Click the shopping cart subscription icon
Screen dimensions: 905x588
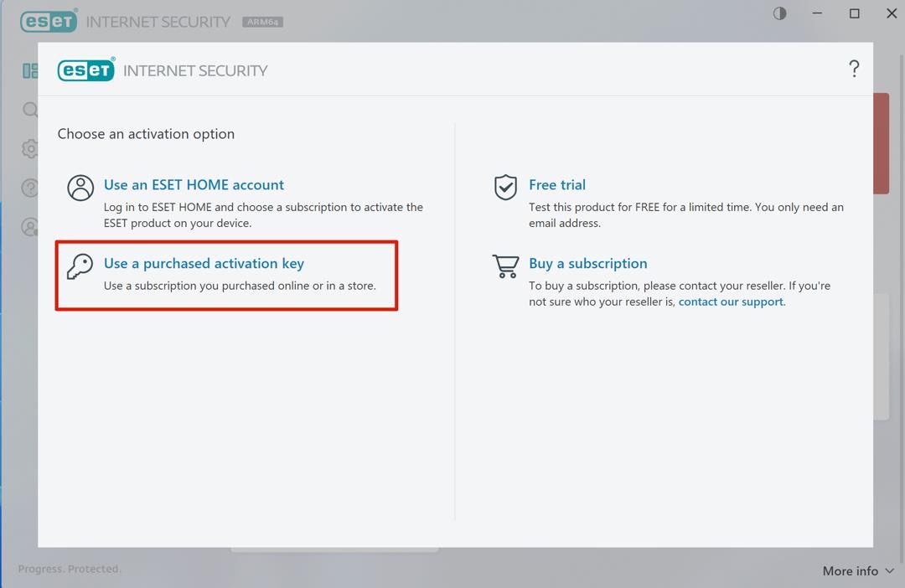pyautogui.click(x=505, y=266)
